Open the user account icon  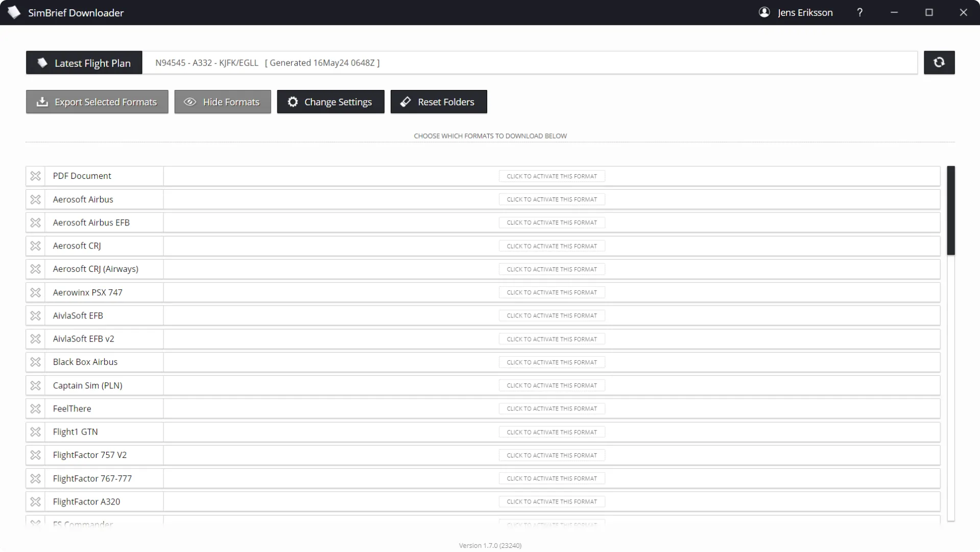coord(764,12)
